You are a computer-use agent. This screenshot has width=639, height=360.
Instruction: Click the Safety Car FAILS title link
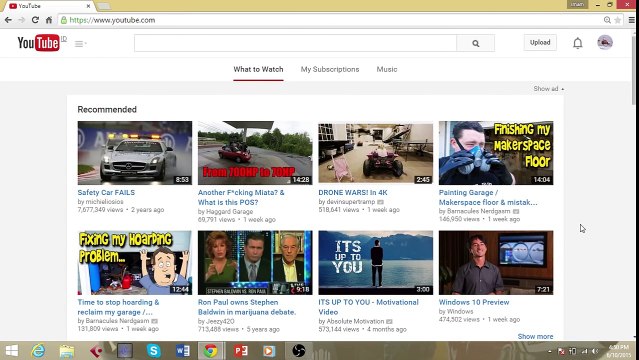[x=106, y=192]
